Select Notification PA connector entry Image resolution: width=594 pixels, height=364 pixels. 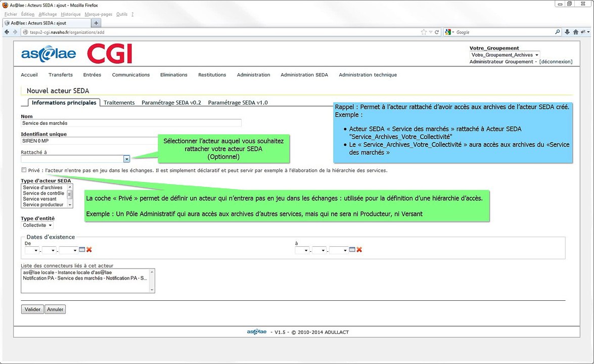tap(85, 278)
